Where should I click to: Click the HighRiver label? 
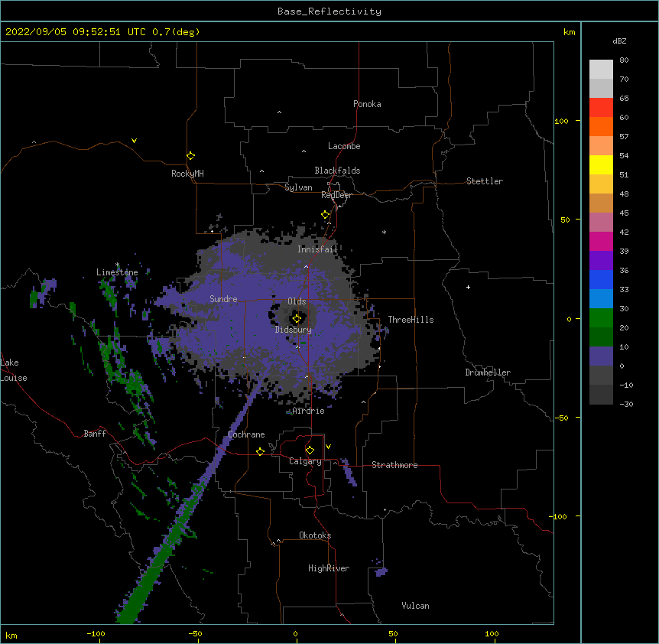(329, 568)
